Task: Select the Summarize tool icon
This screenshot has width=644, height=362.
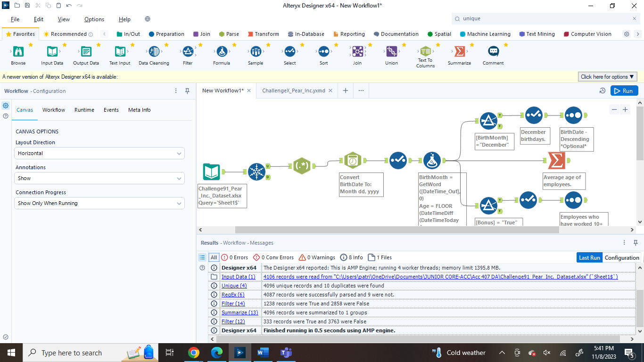Action: [459, 52]
